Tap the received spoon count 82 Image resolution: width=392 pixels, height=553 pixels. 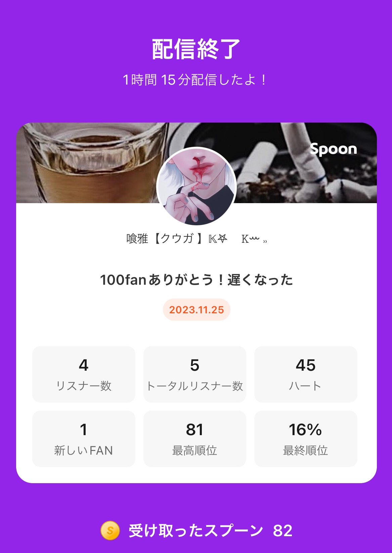tap(282, 531)
